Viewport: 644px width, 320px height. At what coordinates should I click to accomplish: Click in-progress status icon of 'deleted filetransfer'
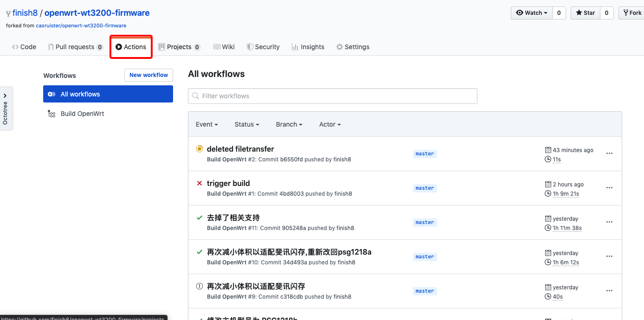200,149
